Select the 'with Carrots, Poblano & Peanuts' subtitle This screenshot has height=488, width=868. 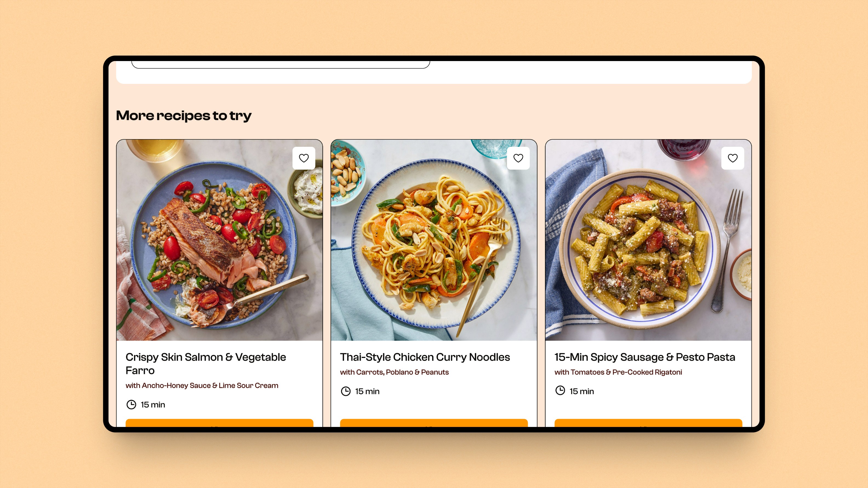[394, 372]
